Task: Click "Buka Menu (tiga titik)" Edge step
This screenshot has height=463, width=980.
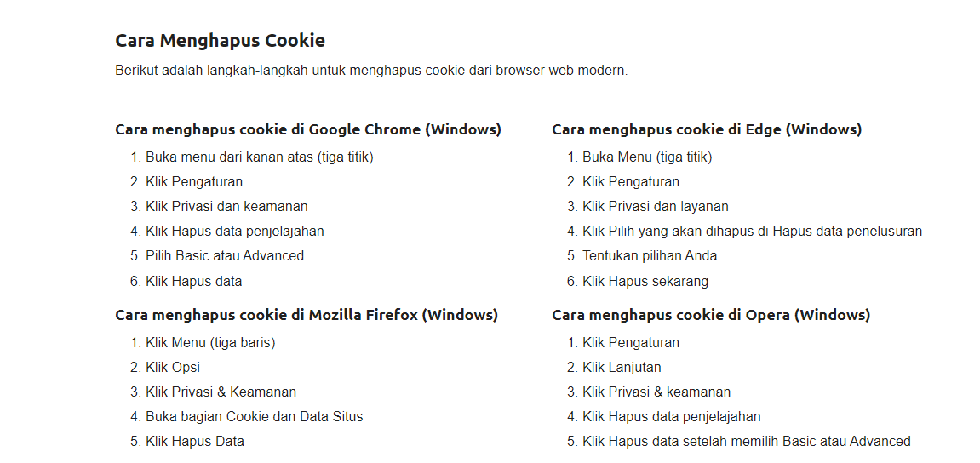Action: 647,157
